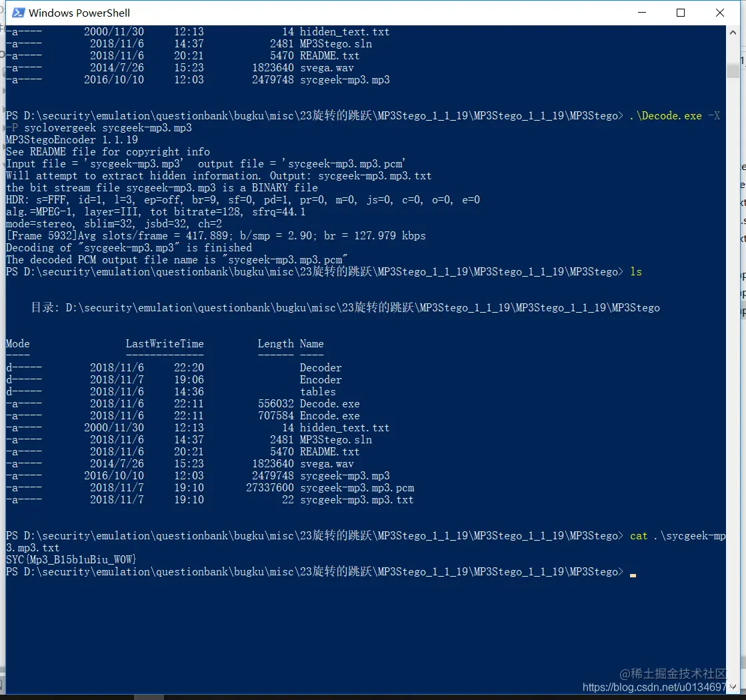Click the flag output 'SYC{Mp3_B15b1uBiu_W0W}'

point(71,559)
